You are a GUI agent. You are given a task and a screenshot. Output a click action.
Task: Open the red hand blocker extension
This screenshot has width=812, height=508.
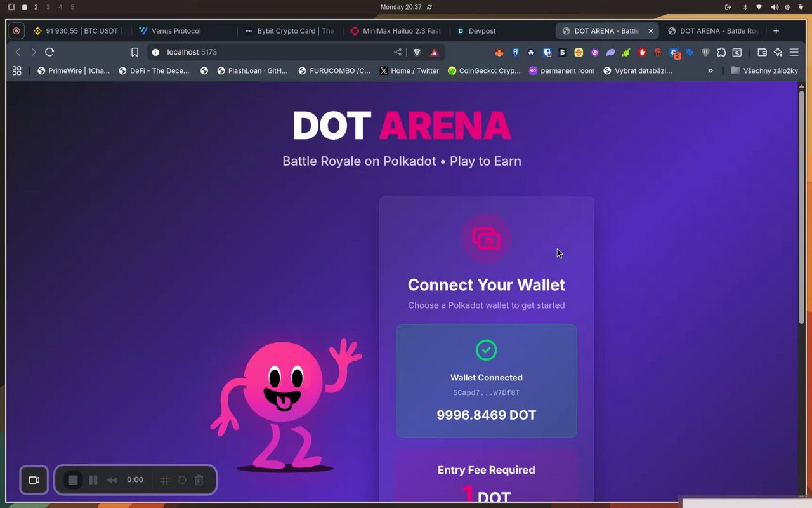coord(642,52)
